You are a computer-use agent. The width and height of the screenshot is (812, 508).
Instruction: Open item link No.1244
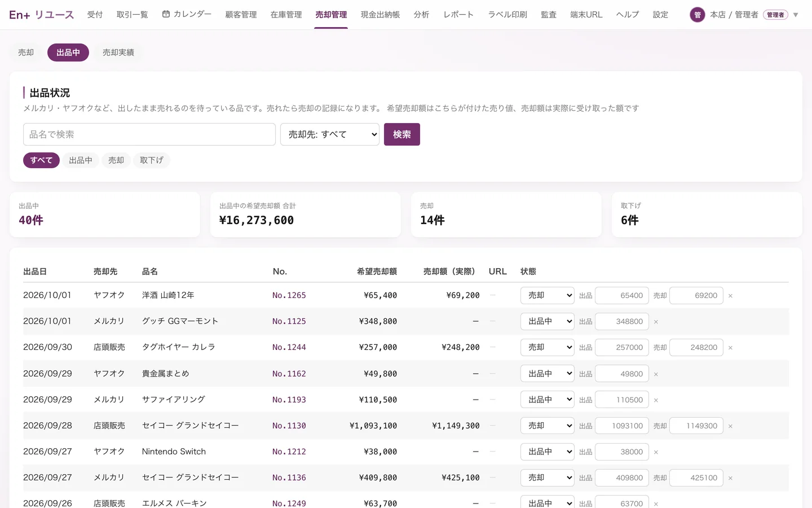[x=289, y=347]
